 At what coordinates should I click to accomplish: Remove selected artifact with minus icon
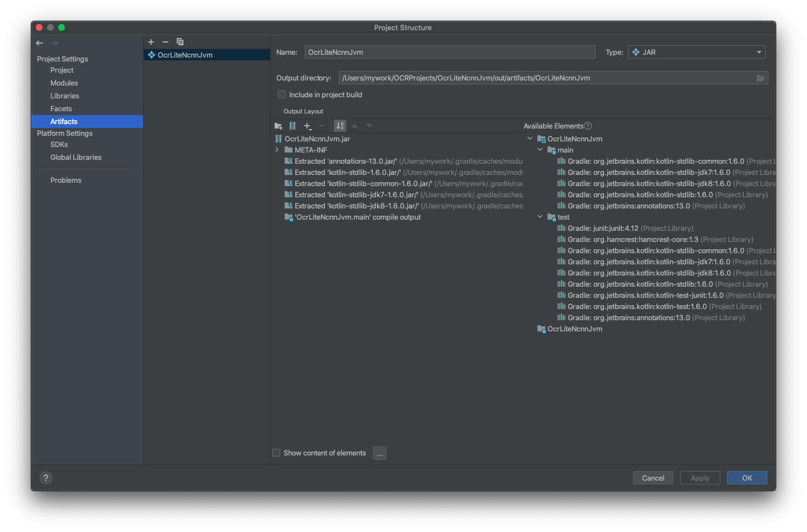[x=166, y=42]
